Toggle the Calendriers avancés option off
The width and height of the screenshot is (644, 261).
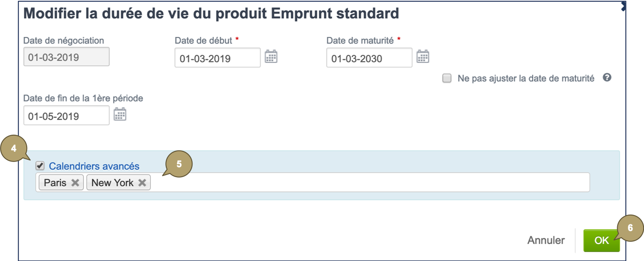coord(40,166)
